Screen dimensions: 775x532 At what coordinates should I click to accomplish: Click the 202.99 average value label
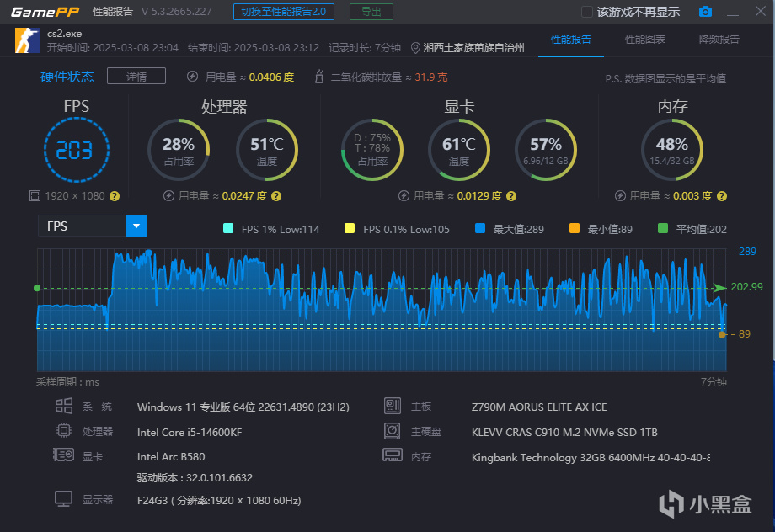[746, 287]
